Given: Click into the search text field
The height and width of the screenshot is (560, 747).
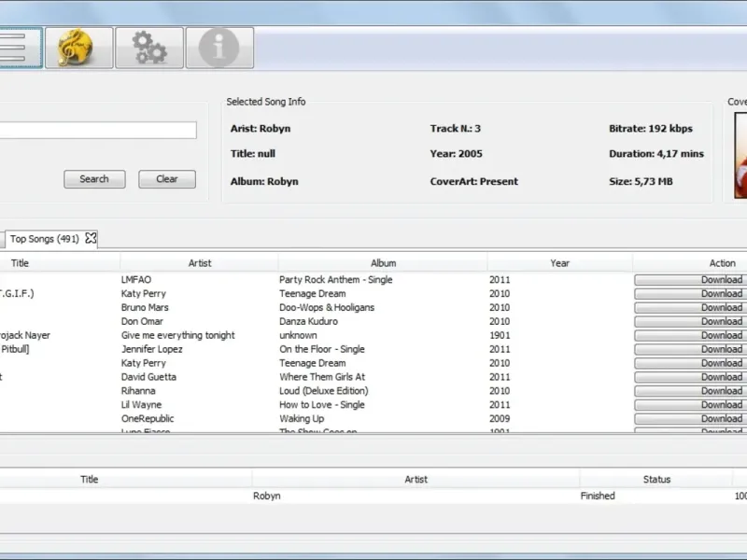Looking at the screenshot, I should click(97, 131).
